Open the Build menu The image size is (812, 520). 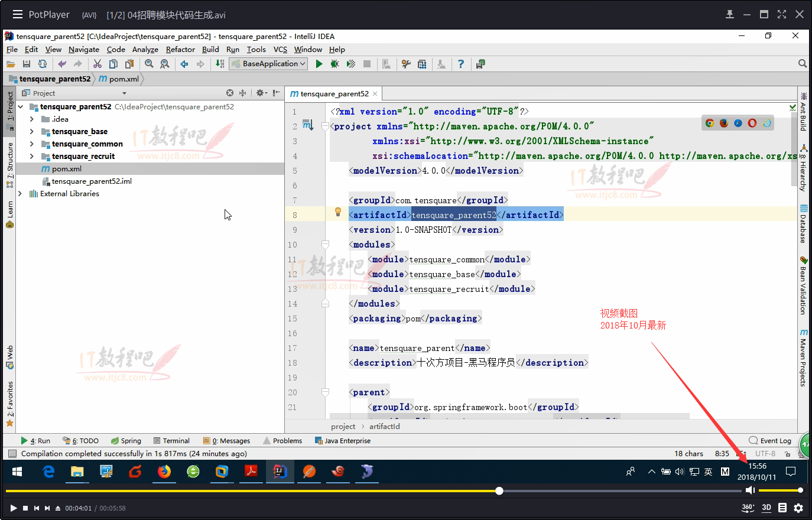210,50
